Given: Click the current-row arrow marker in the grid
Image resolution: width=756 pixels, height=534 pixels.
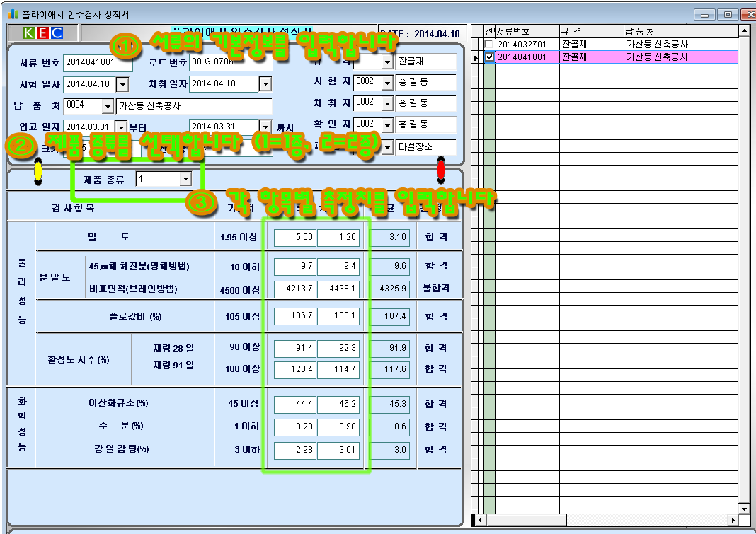Looking at the screenshot, I should 476,57.
